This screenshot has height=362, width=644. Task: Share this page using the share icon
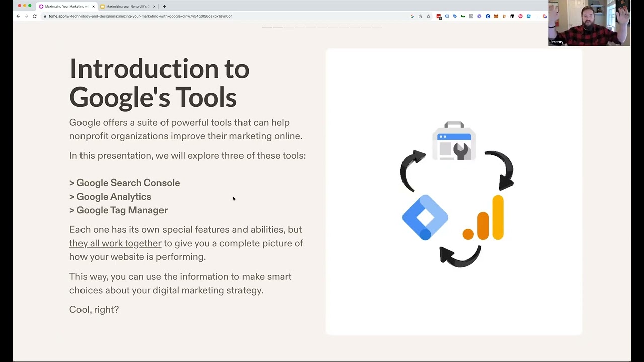[x=420, y=16]
